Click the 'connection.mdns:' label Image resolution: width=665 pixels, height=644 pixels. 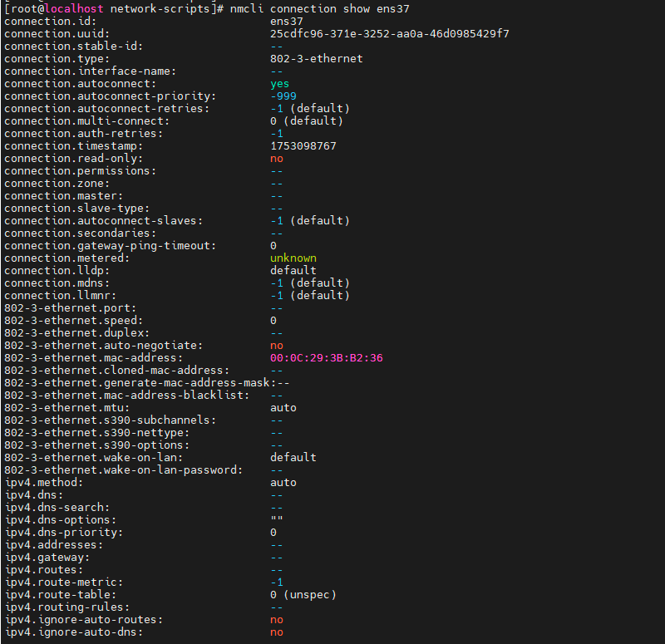click(x=57, y=283)
